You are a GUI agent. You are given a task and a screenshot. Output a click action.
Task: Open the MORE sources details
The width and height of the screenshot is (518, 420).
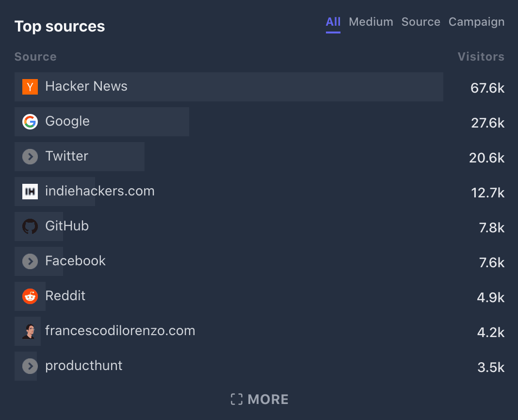[x=259, y=399]
